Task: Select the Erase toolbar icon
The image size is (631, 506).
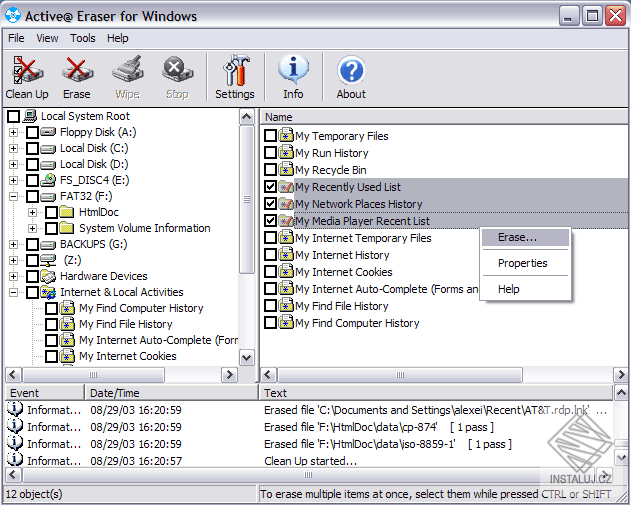Action: pos(77,77)
